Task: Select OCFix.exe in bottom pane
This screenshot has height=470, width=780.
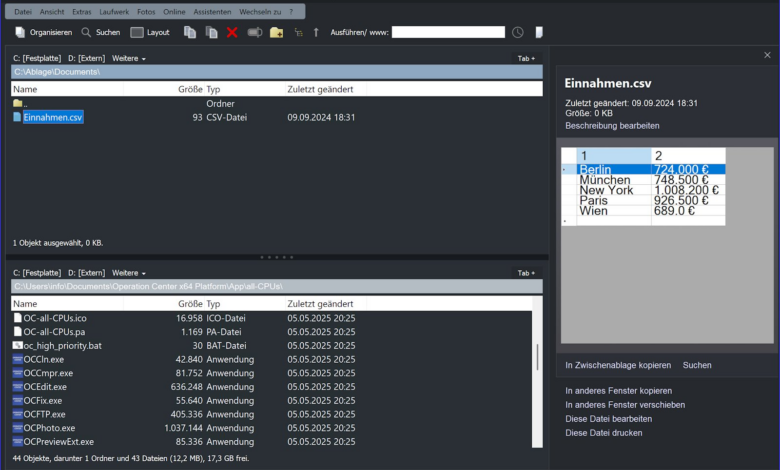Action: tap(43, 400)
